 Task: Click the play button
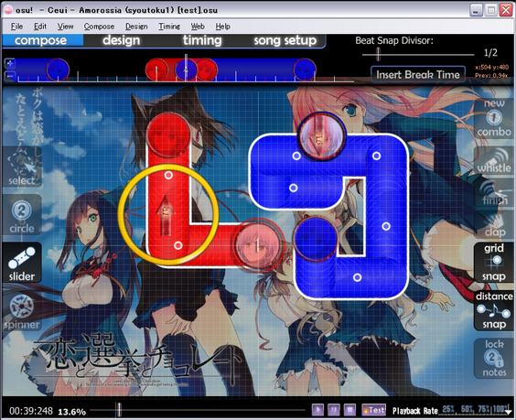tap(317, 410)
